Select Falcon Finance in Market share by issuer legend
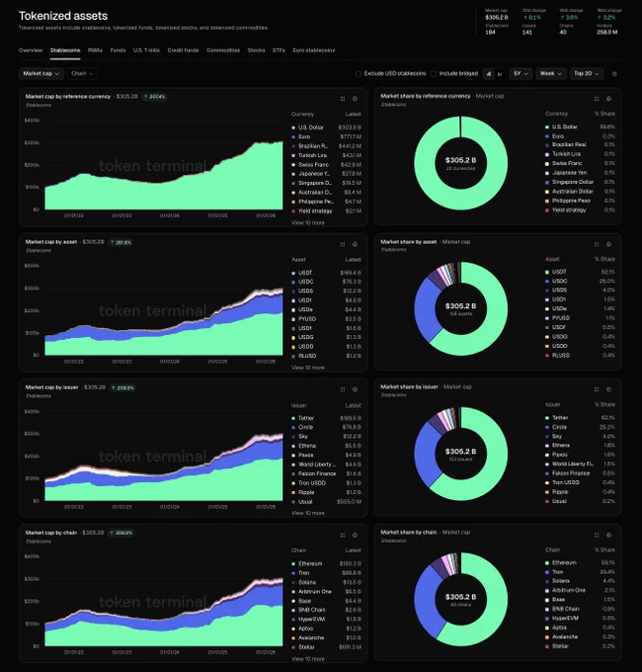Screen dimensions: 642x672 tap(581, 473)
